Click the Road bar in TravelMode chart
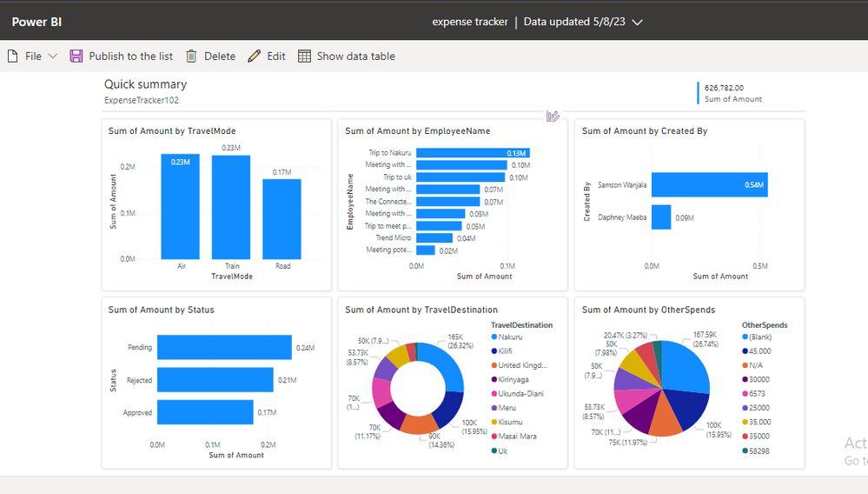This screenshot has height=494, width=868. coord(282,219)
